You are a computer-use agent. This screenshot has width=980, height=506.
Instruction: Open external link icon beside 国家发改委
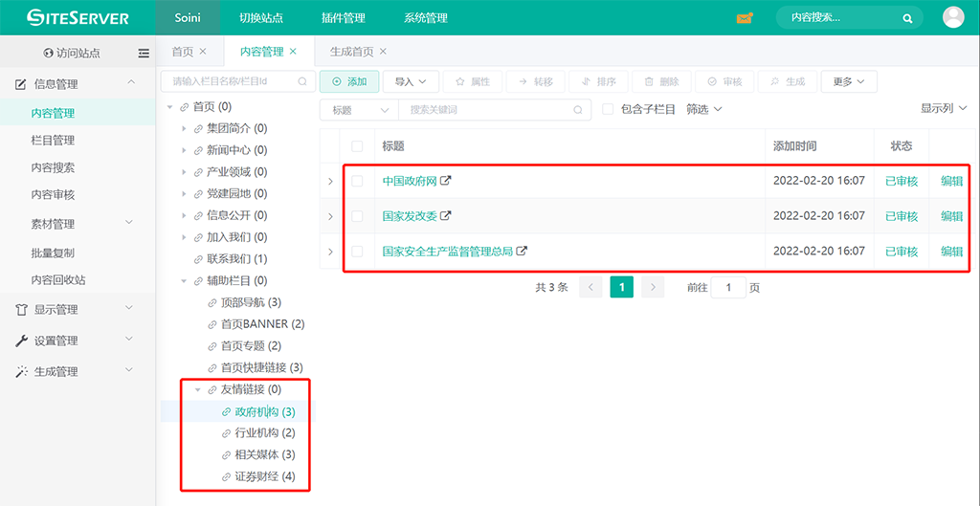[445, 216]
